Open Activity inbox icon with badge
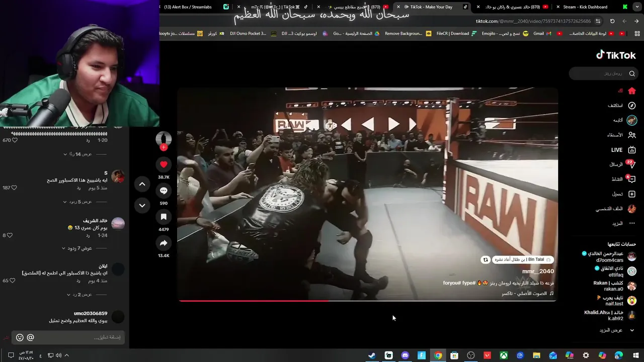644x362 pixels. (x=632, y=179)
